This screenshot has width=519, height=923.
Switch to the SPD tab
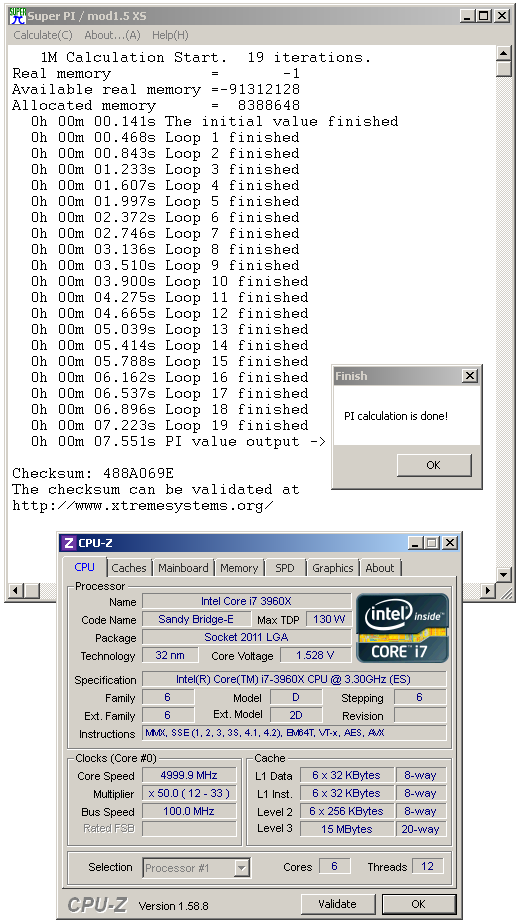pyautogui.click(x=285, y=568)
